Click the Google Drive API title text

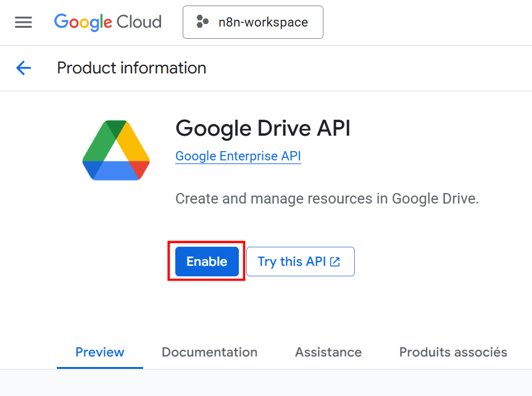pyautogui.click(x=262, y=128)
